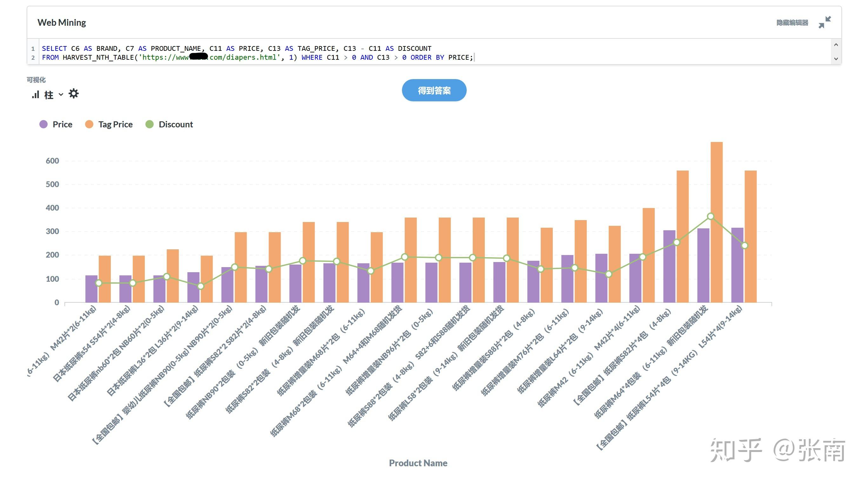Screen dimensions: 868x485
Task: Click the editor scrollbar up arrow
Action: point(836,45)
